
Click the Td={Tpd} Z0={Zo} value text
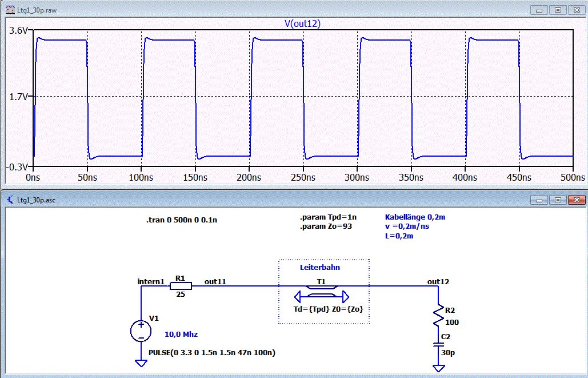click(329, 309)
